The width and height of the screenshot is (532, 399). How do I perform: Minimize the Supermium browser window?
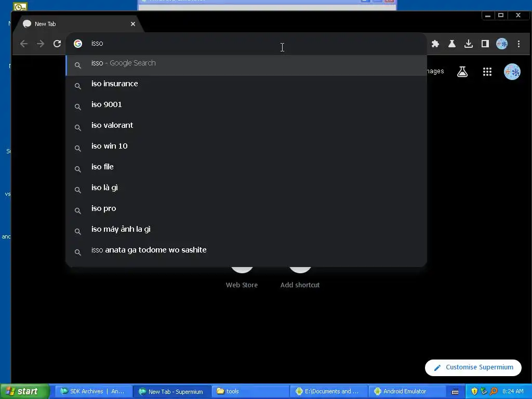pyautogui.click(x=488, y=15)
